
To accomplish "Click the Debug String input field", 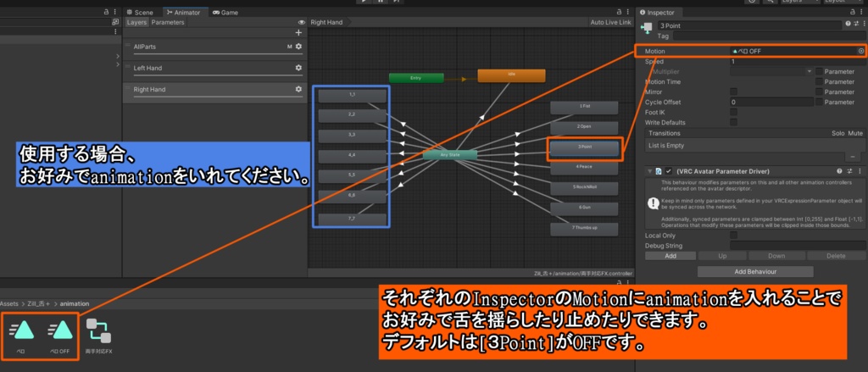I will click(798, 245).
